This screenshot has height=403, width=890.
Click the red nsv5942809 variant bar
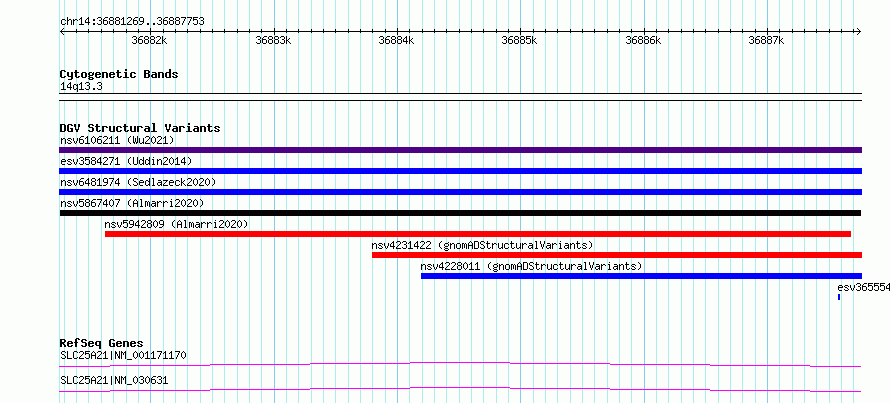pos(478,234)
